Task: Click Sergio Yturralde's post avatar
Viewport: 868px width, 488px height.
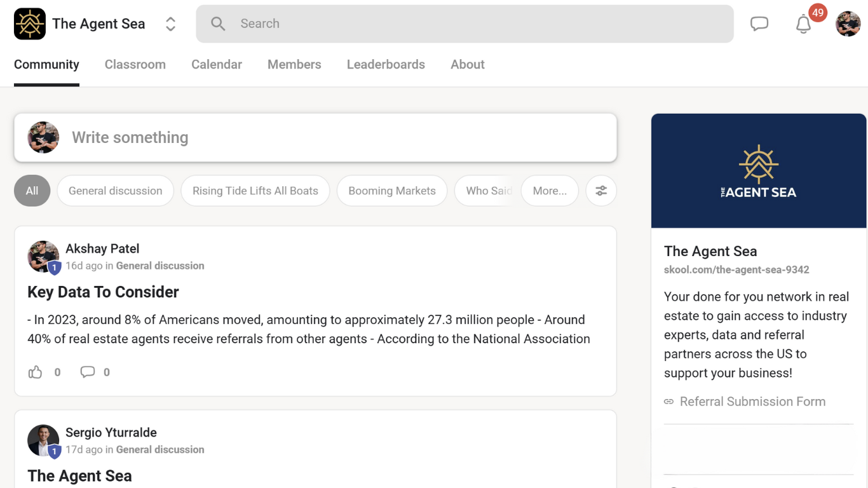Action: [43, 440]
